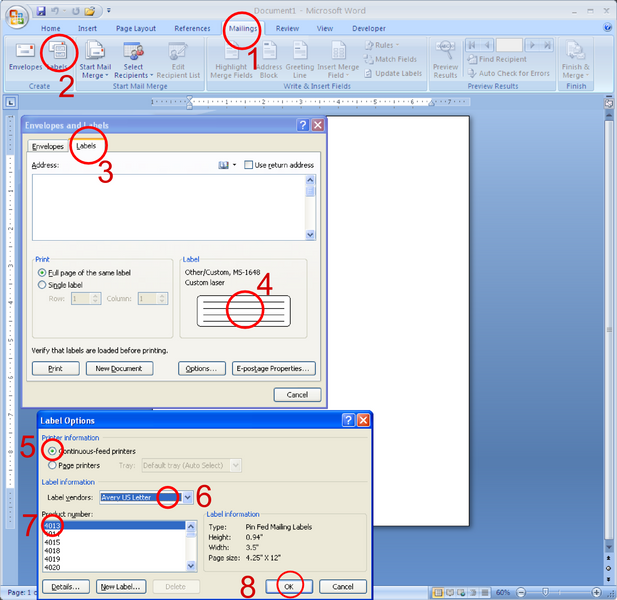Screen dimensions: 617x600
Task: Open the Developer tab
Action: [369, 29]
